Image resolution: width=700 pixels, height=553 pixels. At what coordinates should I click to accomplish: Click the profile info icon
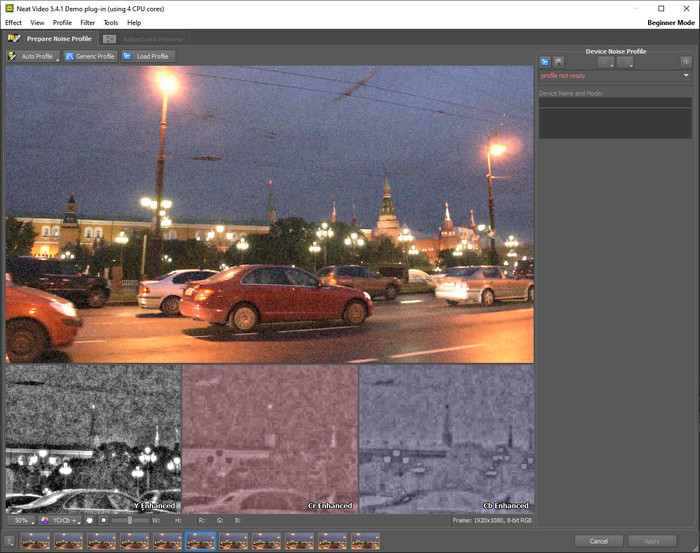686,62
